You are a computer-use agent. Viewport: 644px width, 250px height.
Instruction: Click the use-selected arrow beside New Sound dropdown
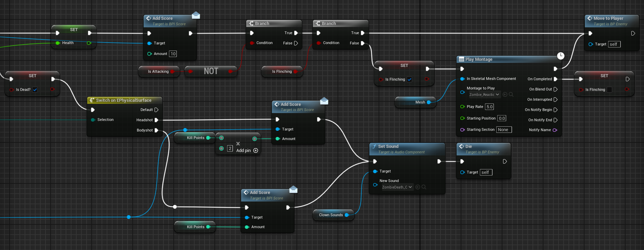coord(418,187)
